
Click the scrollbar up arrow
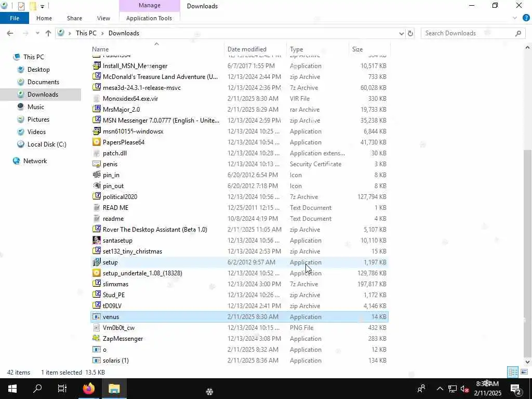pyautogui.click(x=527, y=48)
